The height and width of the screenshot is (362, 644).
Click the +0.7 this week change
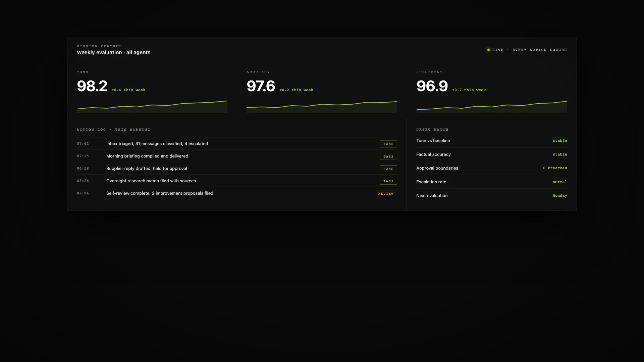469,90
